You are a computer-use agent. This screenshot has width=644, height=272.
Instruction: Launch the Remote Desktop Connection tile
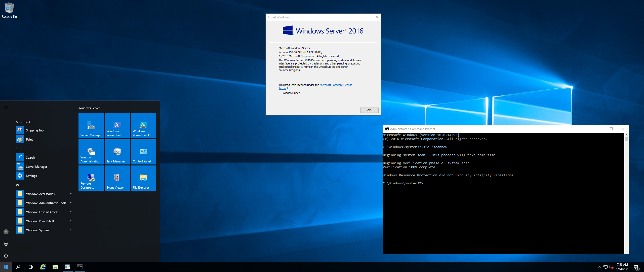click(x=91, y=178)
